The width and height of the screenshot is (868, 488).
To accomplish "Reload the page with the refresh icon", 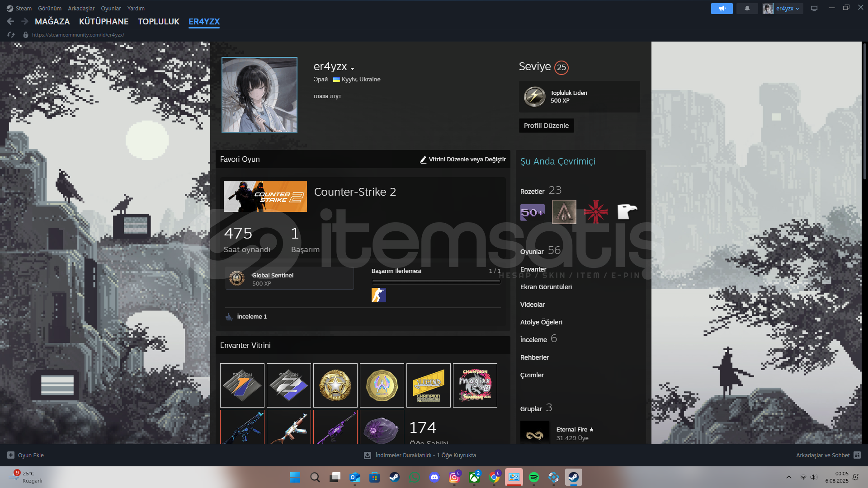I will pyautogui.click(x=11, y=35).
